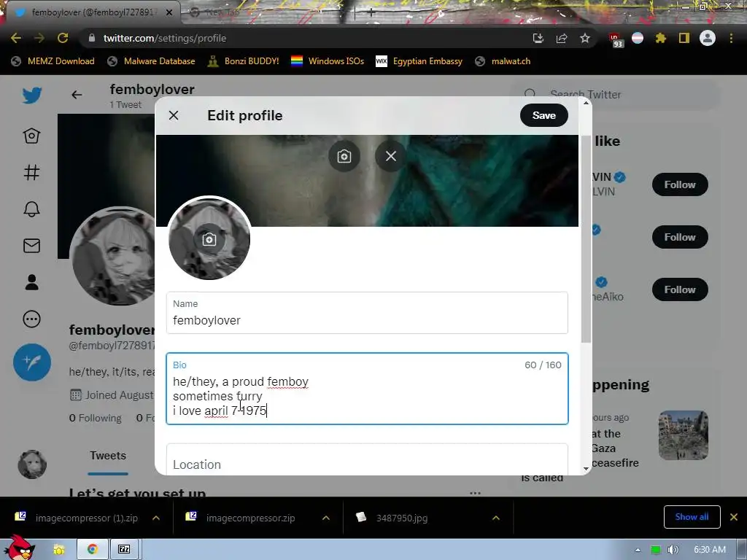
Task: Click the 6:30 AM clock
Action: (710, 550)
